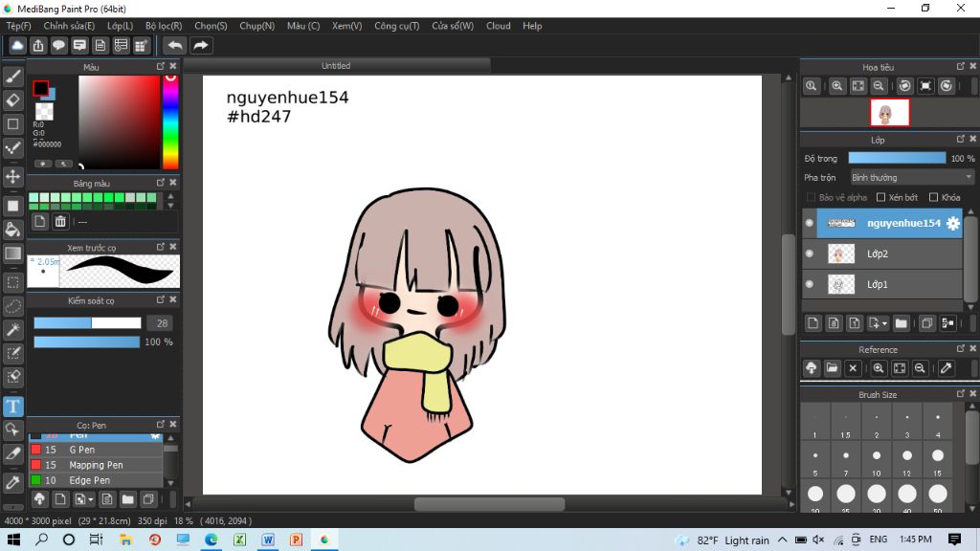
Task: Choose brush size 10 preset
Action: [877, 460]
